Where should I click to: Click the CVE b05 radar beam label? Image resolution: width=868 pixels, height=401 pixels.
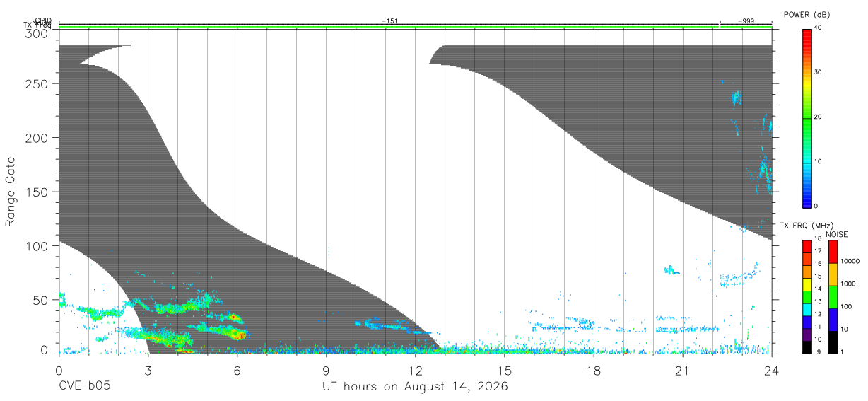click(x=84, y=387)
